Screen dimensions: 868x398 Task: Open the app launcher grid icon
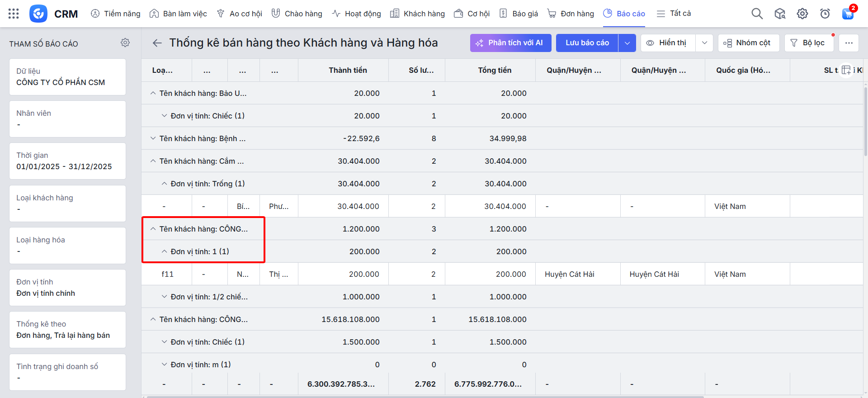[14, 14]
